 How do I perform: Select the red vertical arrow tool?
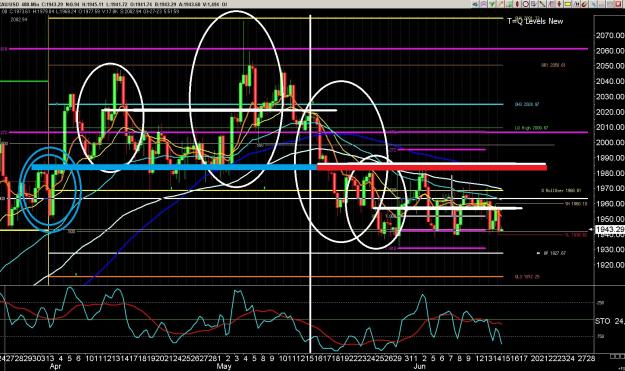click(559, 4)
